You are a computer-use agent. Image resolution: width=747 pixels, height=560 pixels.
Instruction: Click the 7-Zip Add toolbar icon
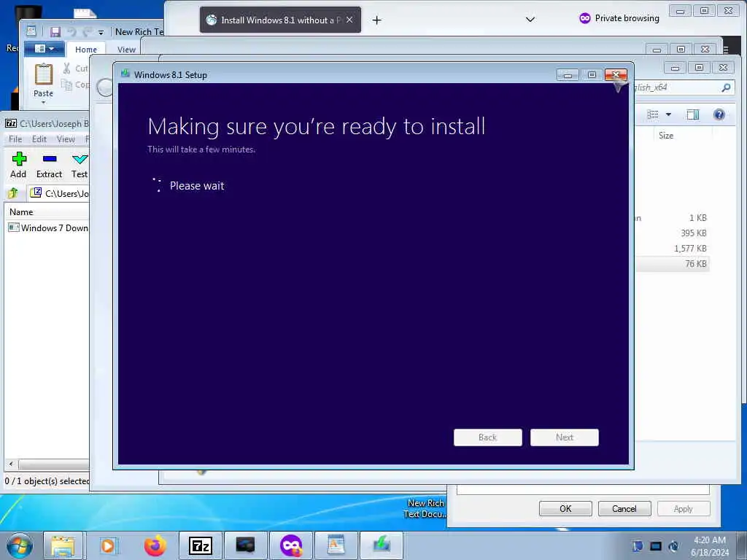tap(19, 159)
